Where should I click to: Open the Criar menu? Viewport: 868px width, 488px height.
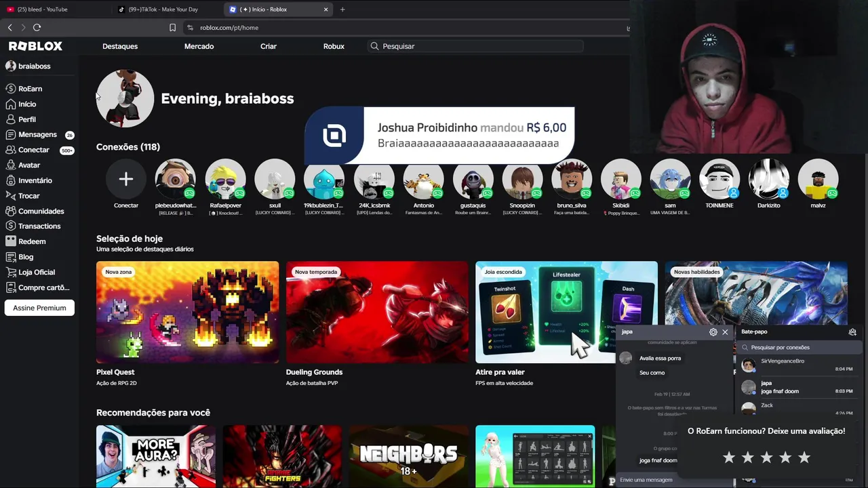269,46
